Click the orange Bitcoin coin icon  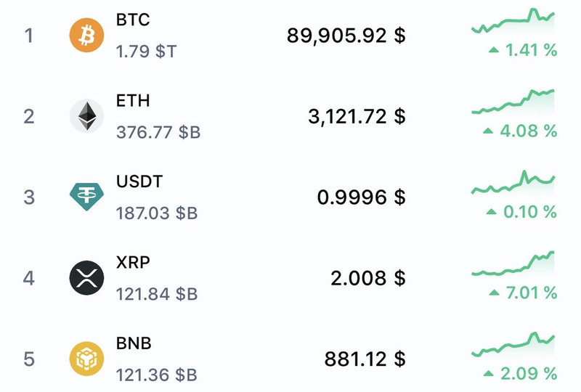click(x=87, y=36)
